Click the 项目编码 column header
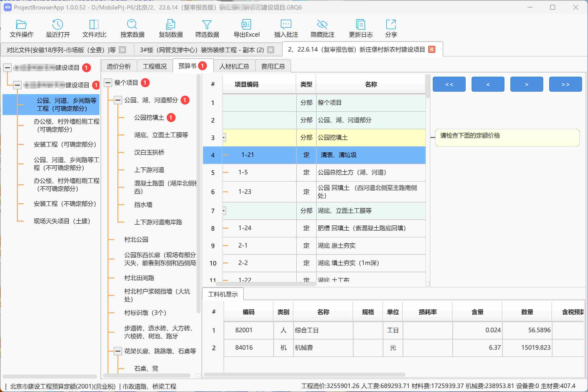 [x=259, y=84]
